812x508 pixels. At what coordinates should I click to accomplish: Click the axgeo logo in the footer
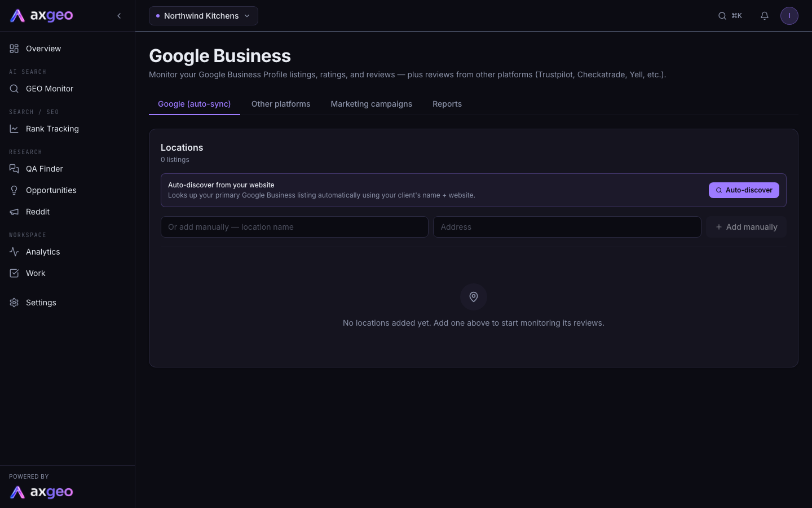pos(42,492)
